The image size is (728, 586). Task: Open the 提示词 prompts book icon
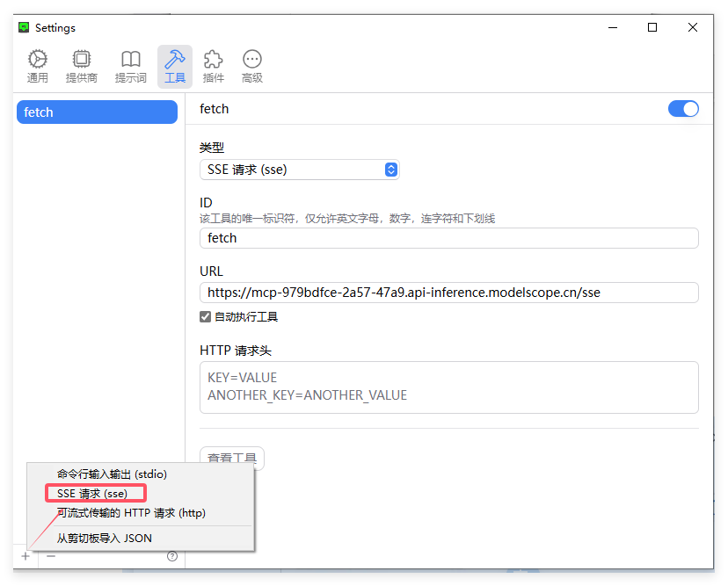(130, 66)
